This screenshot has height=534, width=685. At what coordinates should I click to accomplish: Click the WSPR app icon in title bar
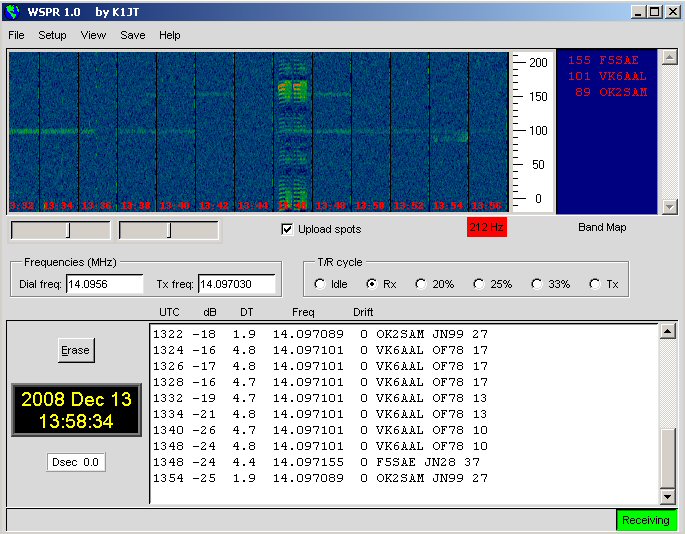12,12
